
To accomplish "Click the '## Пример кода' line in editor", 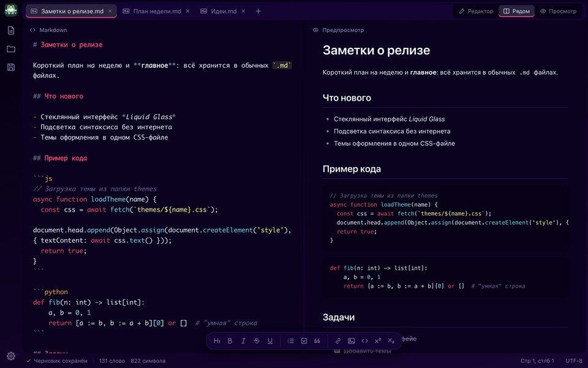I will (60, 158).
